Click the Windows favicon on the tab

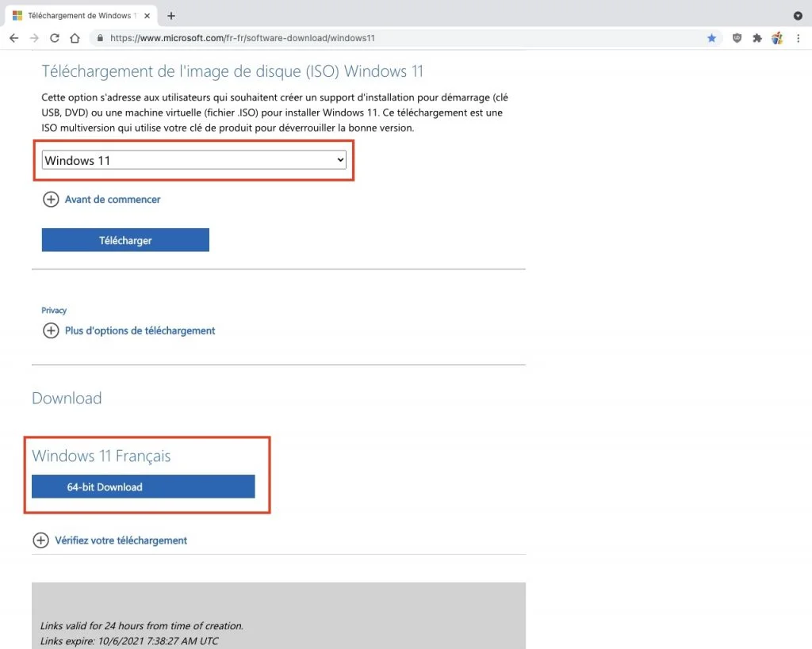(x=17, y=16)
